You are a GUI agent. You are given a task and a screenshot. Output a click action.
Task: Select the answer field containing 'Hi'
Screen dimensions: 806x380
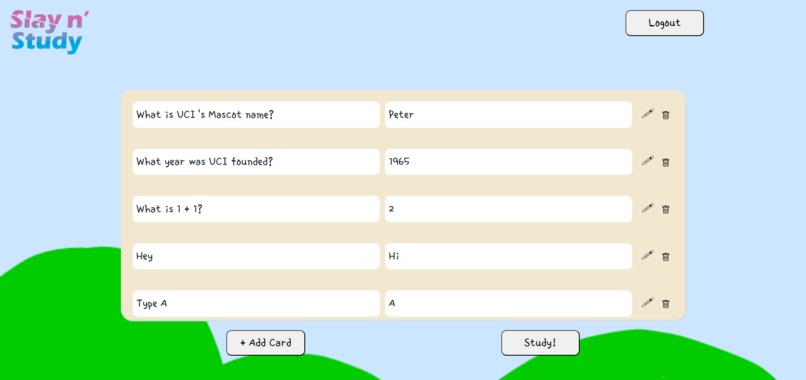[x=508, y=256]
